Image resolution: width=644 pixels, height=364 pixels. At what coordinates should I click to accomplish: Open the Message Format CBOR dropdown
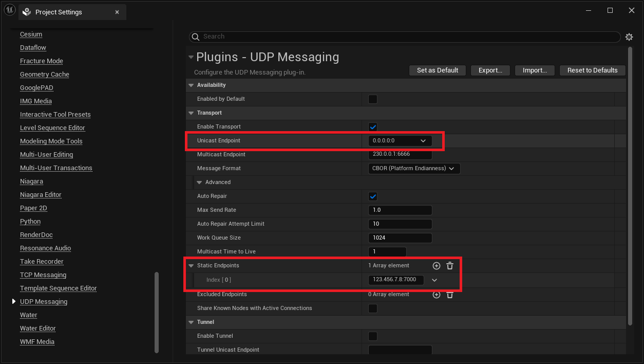pos(414,168)
